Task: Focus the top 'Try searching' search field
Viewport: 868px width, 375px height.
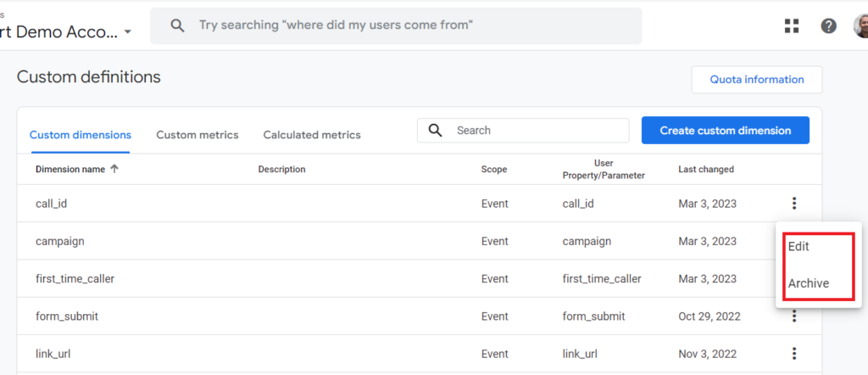Action: (x=397, y=25)
